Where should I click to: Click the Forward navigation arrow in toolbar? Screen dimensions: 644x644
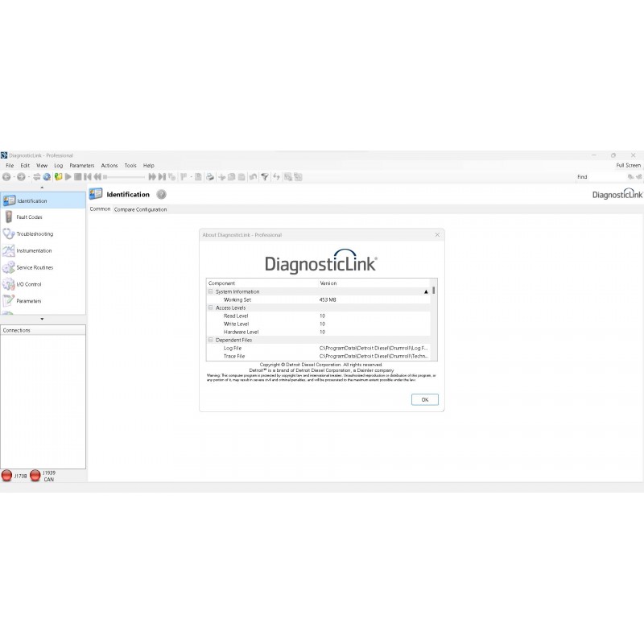[x=21, y=177]
